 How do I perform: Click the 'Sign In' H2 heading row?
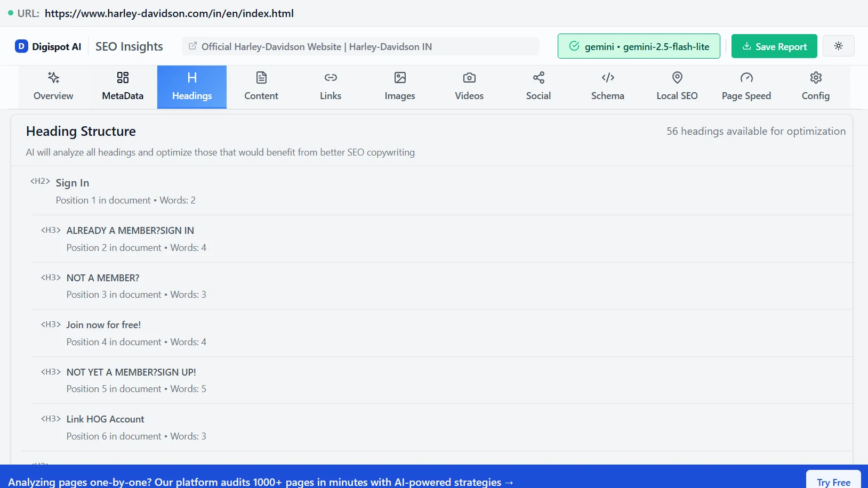click(x=432, y=191)
